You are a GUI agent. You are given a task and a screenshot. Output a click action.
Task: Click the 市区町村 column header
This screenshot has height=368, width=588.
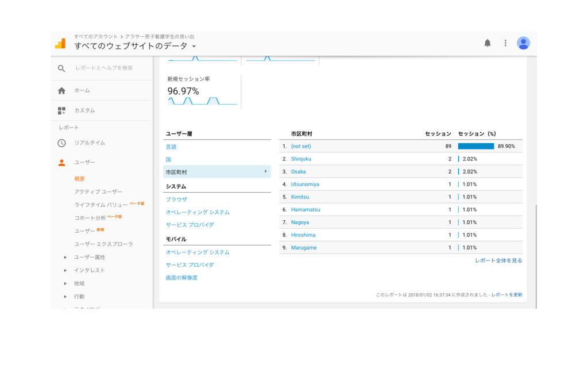click(301, 133)
